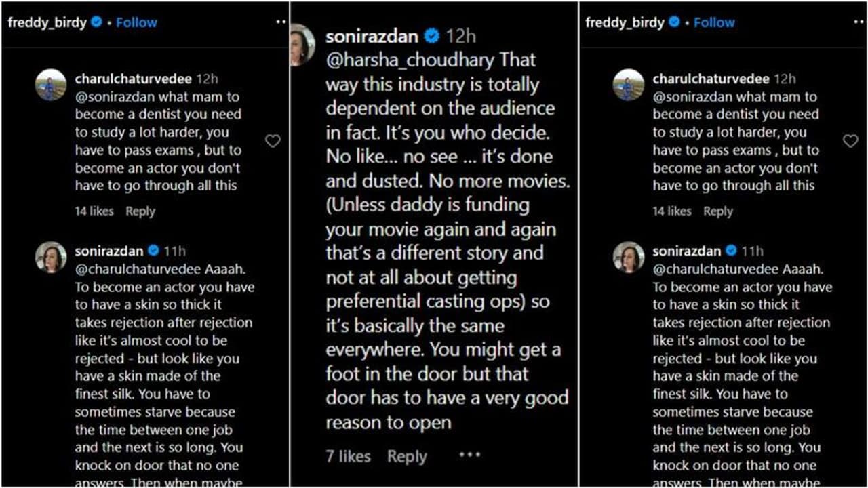Click sonirazdan's avatar in the left panel
The width and height of the screenshot is (868, 488).
point(51,257)
